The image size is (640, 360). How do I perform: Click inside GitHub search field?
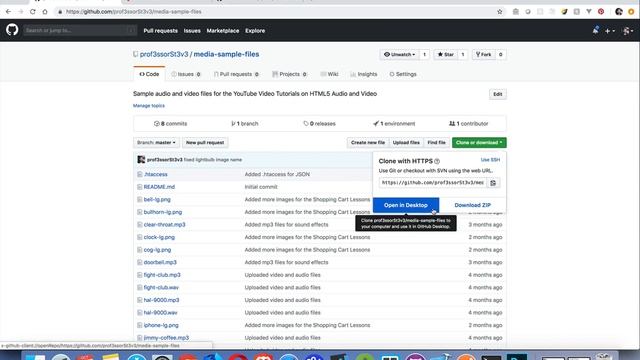tap(80, 30)
